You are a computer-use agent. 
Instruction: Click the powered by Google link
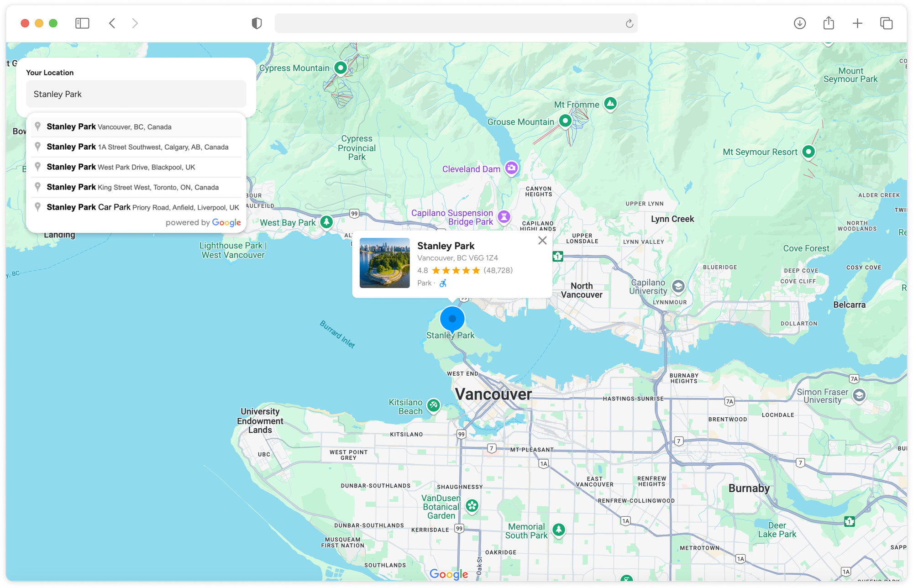click(x=204, y=222)
